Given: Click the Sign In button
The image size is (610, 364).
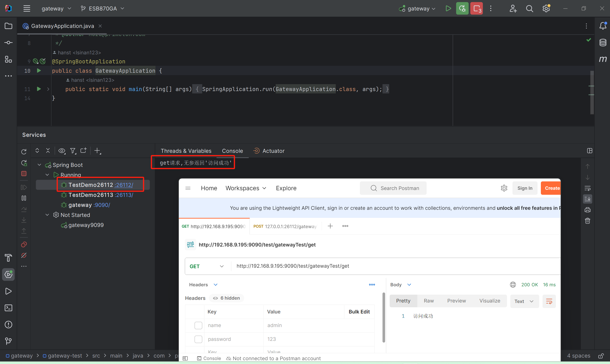Looking at the screenshot, I should (525, 188).
